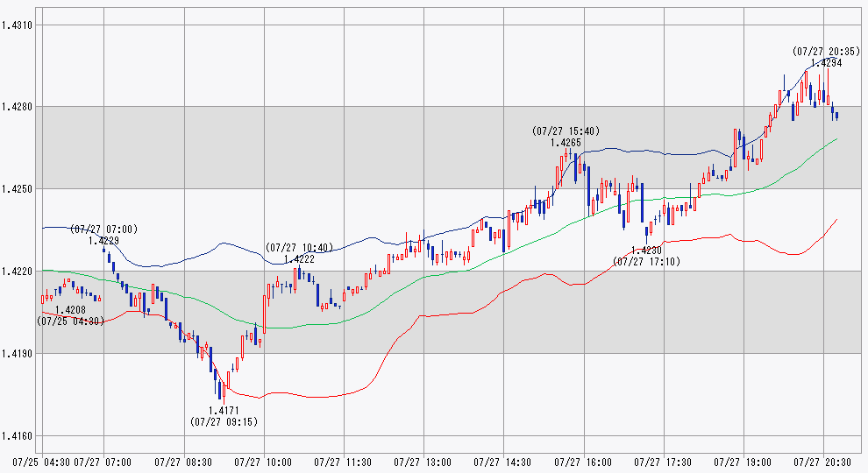Click the 07/27 16:00 time axis label

(583, 462)
